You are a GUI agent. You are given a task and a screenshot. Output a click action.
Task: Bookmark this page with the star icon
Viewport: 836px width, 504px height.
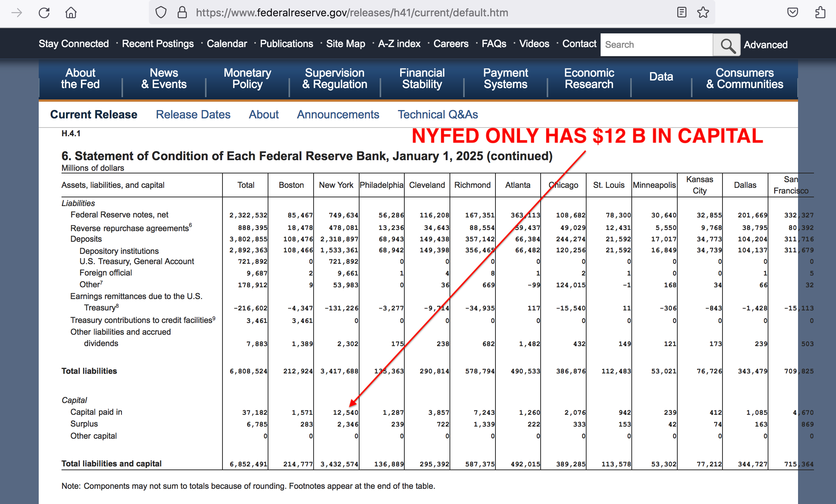click(x=703, y=13)
